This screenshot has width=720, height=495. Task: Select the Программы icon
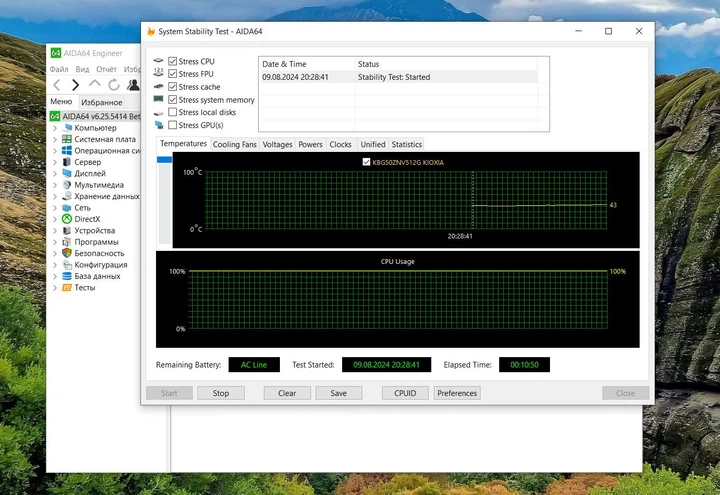pos(67,242)
